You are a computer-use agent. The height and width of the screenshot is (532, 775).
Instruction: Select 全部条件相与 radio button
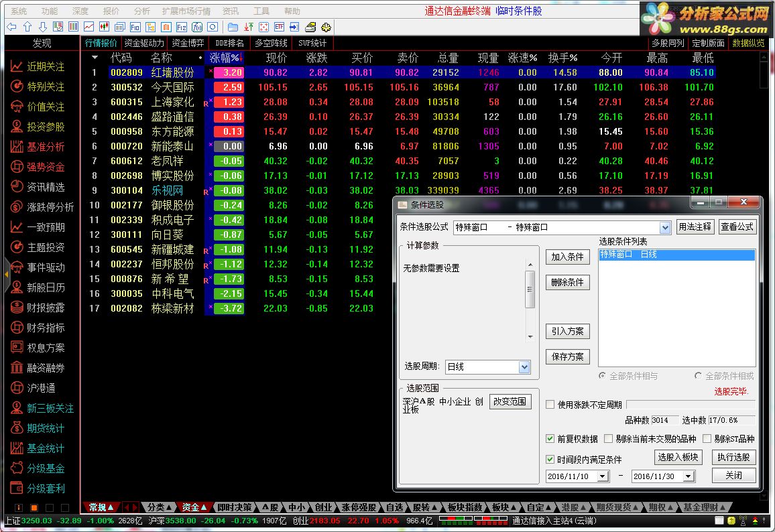click(602, 376)
